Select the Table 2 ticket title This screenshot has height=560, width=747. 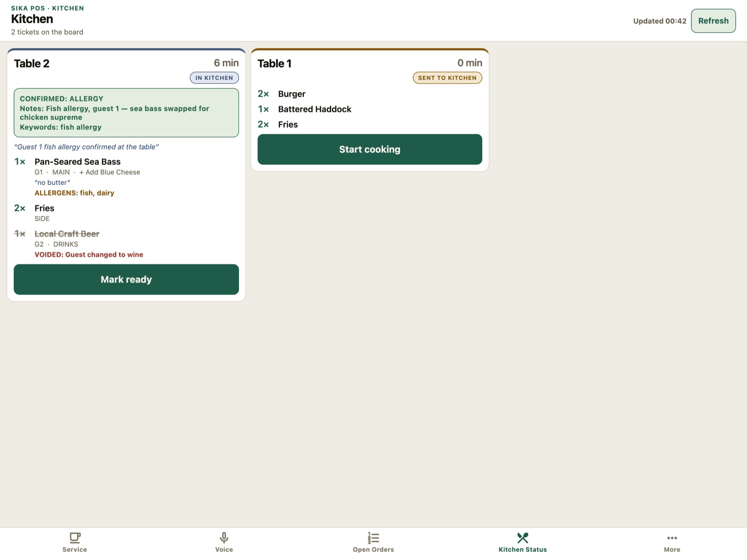32,64
